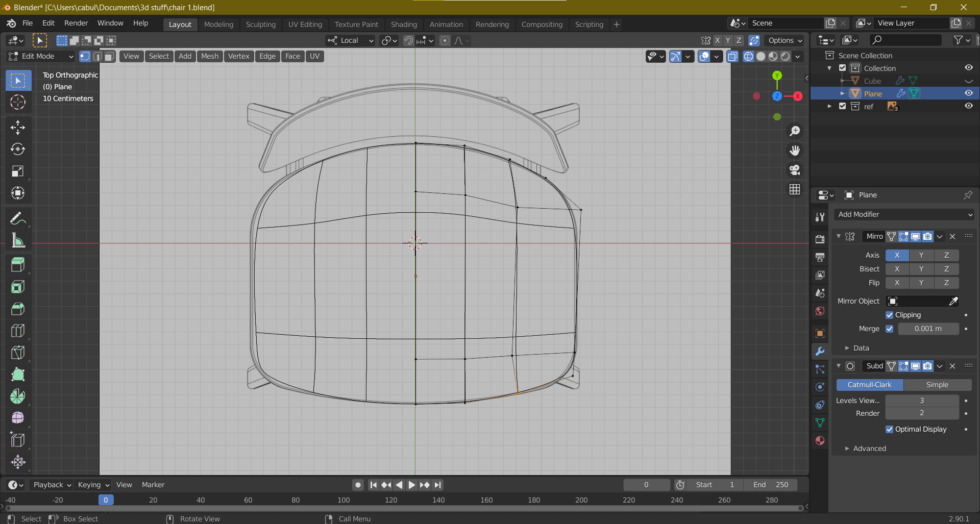Select the Loop Cut tool
The width and height of the screenshot is (980, 524).
[x=18, y=331]
